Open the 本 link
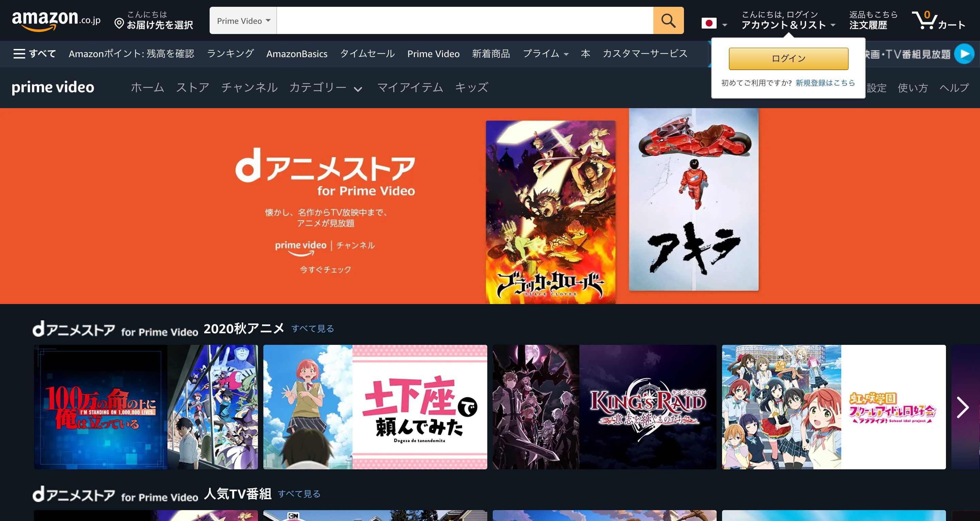The image size is (980, 521). [x=586, y=54]
